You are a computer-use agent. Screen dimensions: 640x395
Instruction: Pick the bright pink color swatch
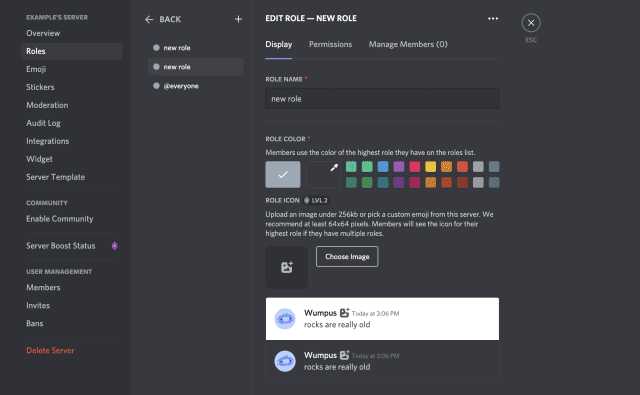tap(415, 166)
